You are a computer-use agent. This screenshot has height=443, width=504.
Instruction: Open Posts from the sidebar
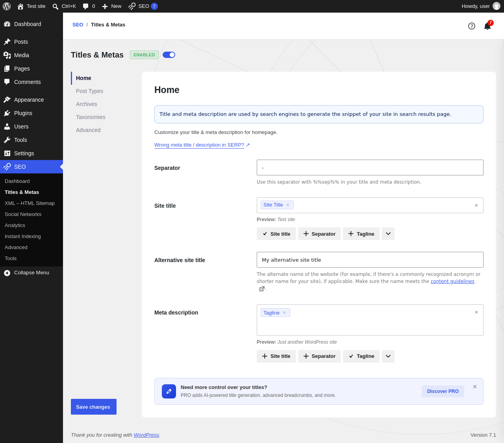[31, 42]
